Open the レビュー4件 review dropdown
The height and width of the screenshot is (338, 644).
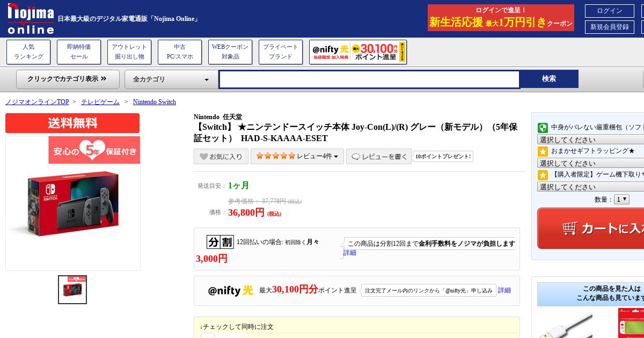click(297, 157)
